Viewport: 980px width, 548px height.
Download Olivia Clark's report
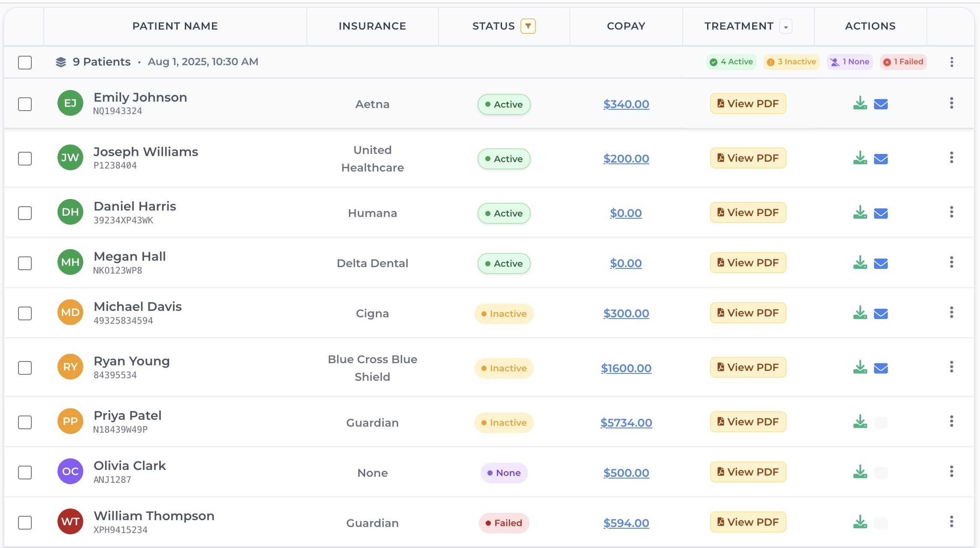859,472
